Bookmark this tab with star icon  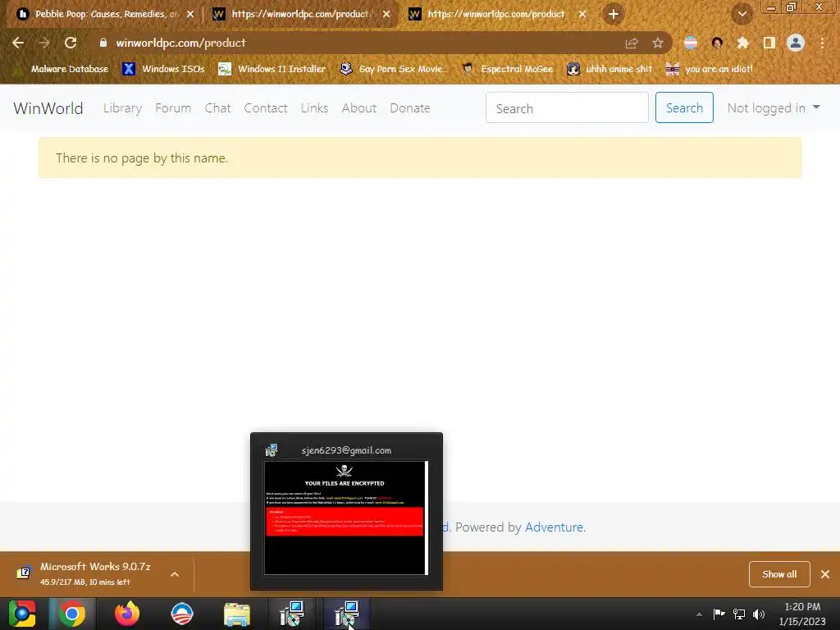tap(658, 43)
